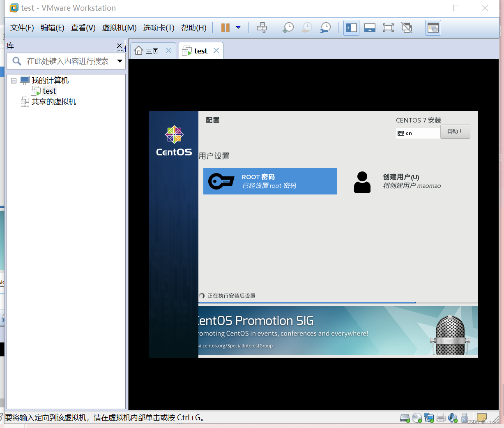Click the CD/DVD drive status icon
504x428 pixels.
(417, 418)
